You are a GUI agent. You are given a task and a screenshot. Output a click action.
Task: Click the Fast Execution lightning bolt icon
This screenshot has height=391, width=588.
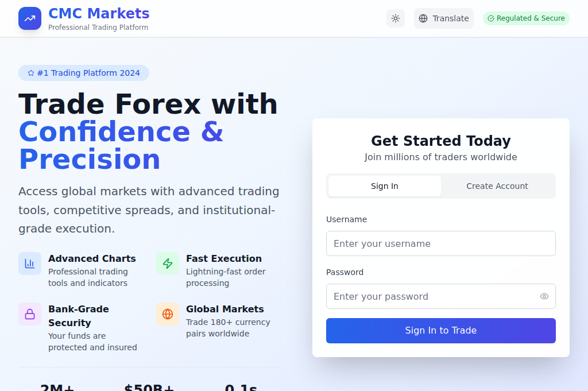coord(167,263)
